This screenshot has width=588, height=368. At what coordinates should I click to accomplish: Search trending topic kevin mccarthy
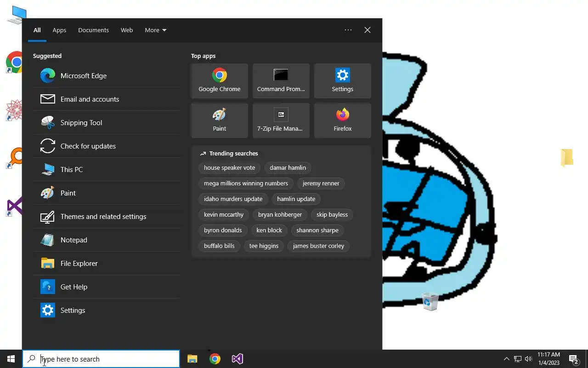[x=224, y=215]
